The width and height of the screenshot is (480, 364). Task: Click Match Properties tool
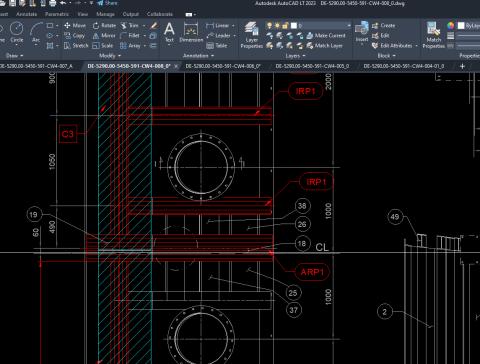434,35
